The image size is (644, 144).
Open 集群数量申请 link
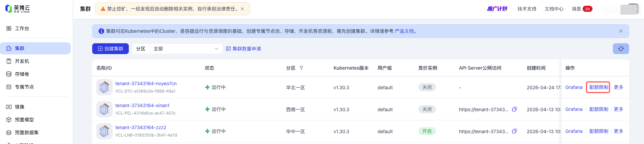click(243, 49)
